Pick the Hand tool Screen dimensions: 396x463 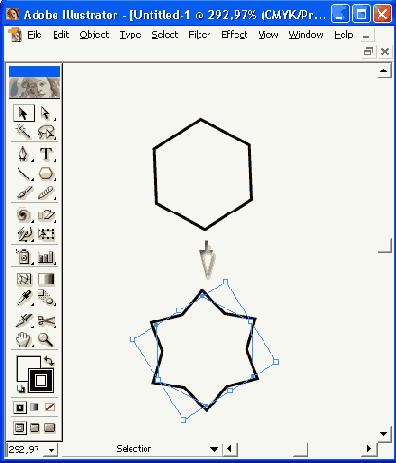click(x=23, y=340)
